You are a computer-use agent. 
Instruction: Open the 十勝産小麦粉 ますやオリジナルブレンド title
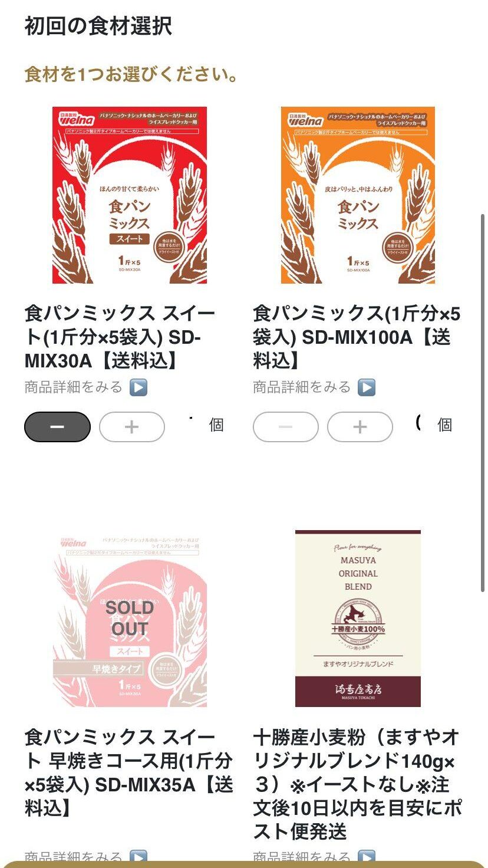(358, 784)
